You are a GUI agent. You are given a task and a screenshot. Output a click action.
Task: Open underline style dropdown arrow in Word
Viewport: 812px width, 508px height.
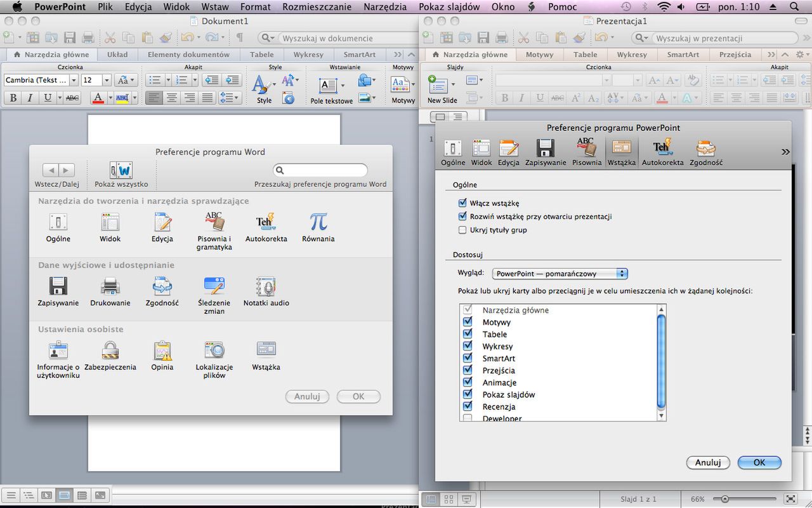point(60,98)
